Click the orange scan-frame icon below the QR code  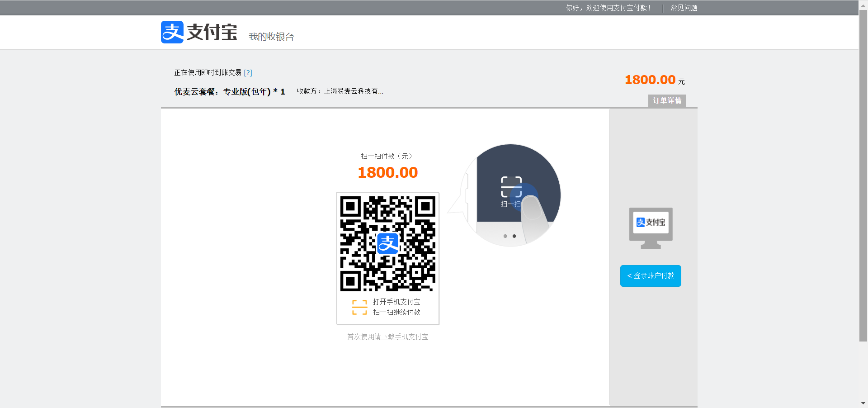point(359,307)
